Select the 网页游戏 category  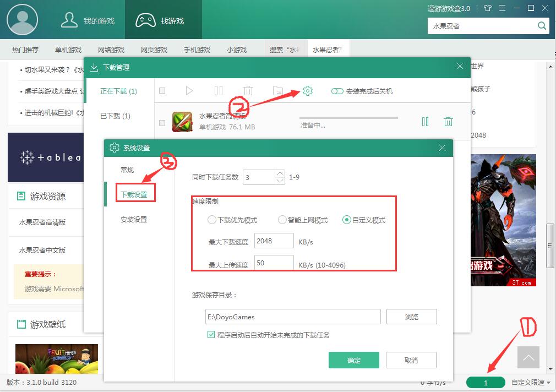pos(154,50)
